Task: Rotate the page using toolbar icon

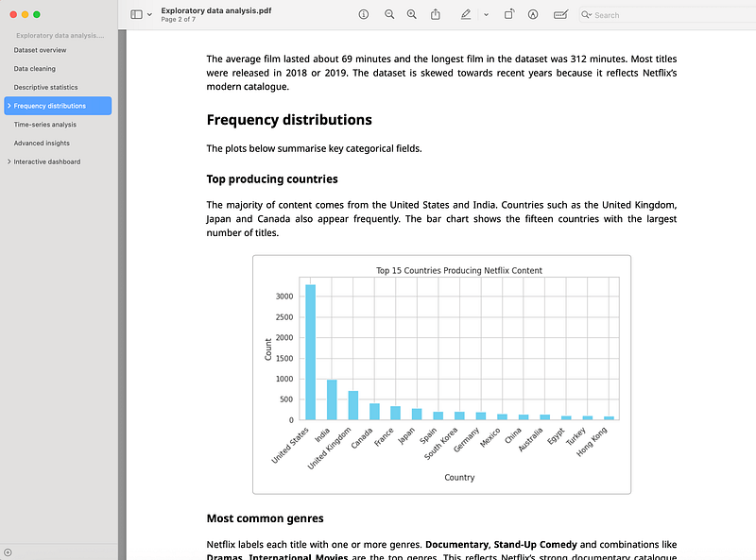Action: (x=509, y=14)
